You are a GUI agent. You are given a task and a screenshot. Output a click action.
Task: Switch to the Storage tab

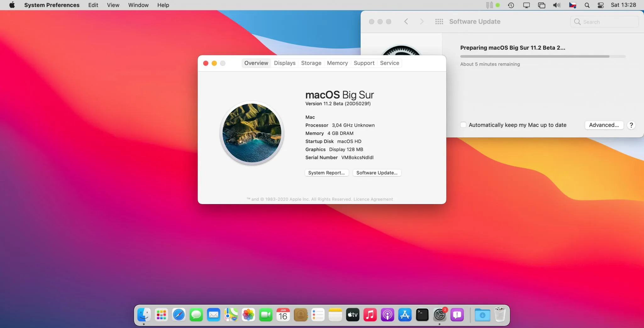(311, 63)
